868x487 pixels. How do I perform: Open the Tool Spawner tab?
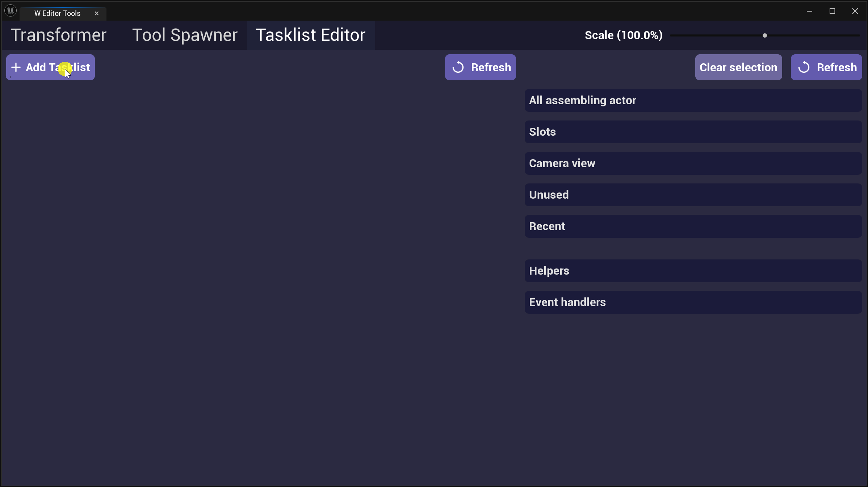point(185,35)
